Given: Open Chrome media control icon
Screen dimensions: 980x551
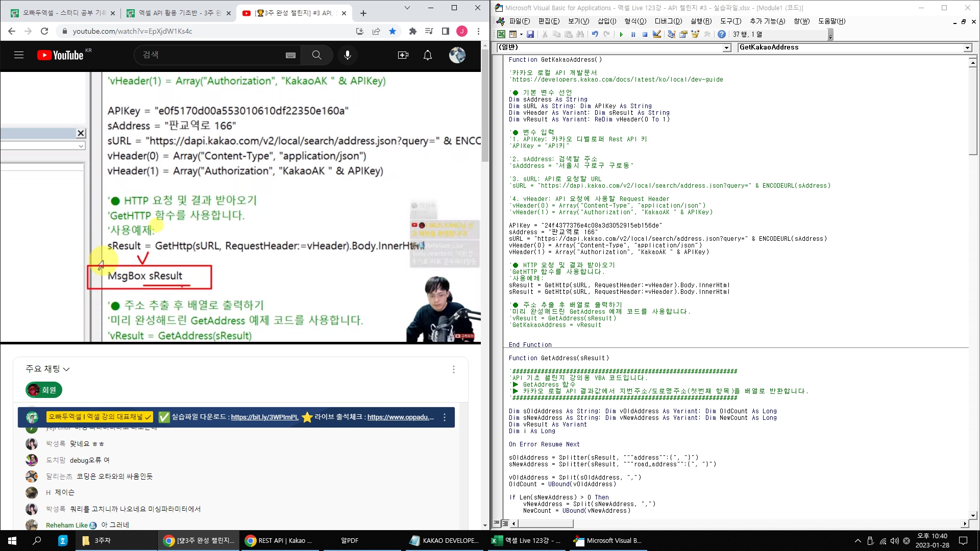Looking at the screenshot, I should point(429,31).
